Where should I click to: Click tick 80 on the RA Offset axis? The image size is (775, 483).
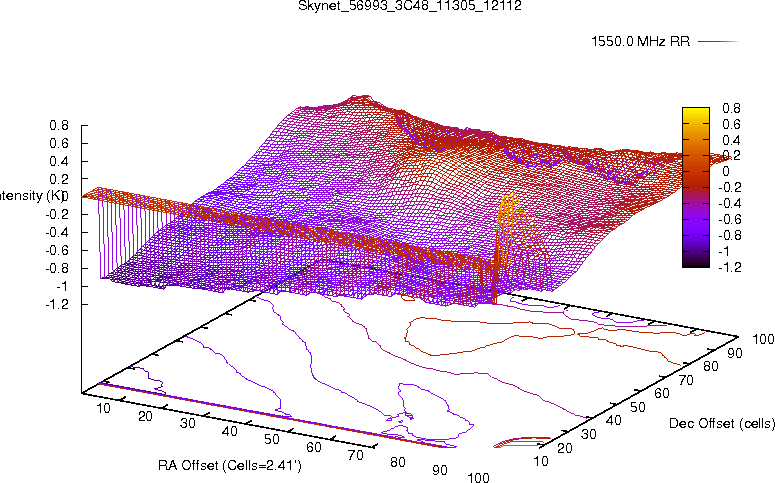pyautogui.click(x=398, y=462)
